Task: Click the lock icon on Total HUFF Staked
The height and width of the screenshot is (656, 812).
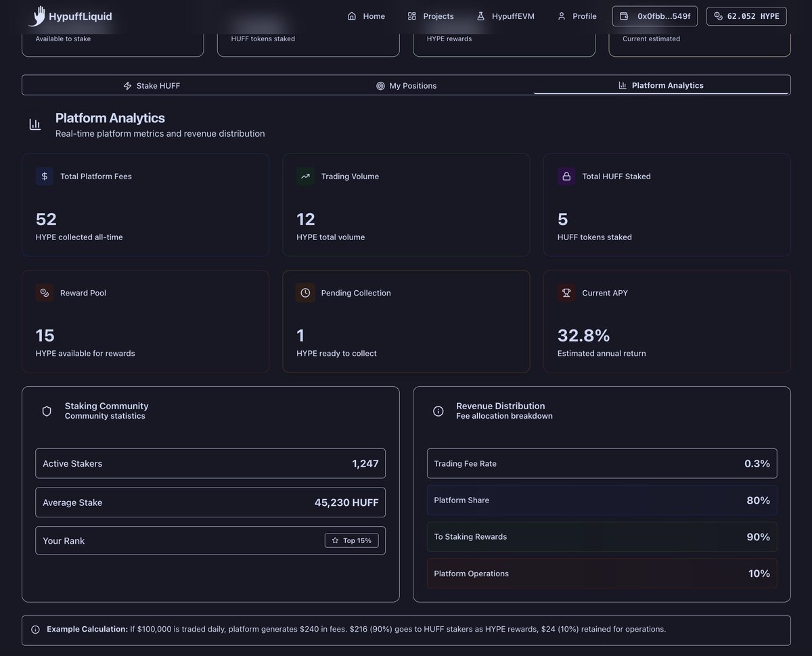Action: point(566,177)
